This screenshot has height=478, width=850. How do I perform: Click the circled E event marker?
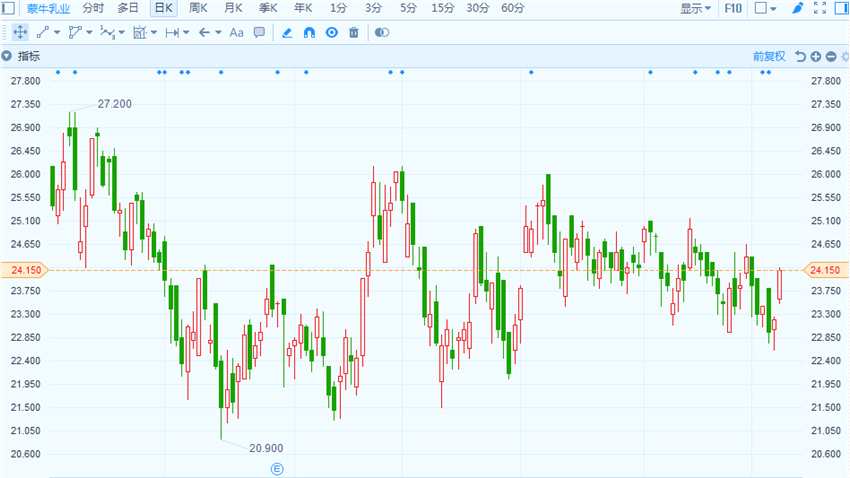(277, 469)
